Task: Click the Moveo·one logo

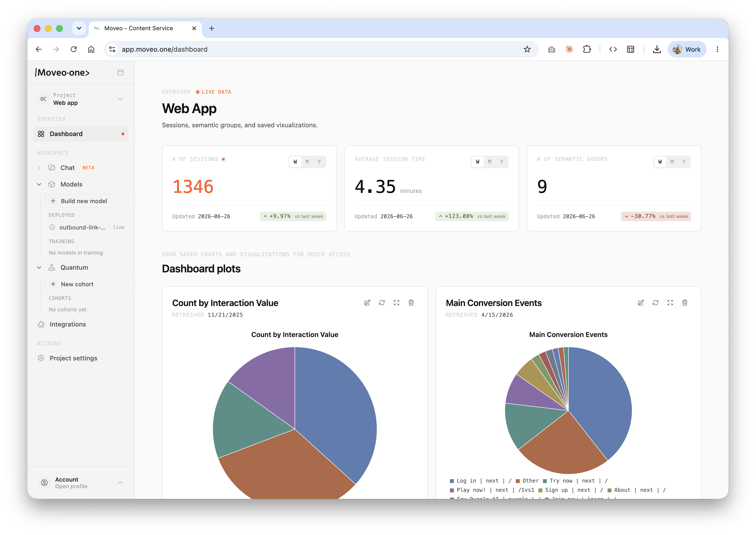Action: (x=62, y=72)
